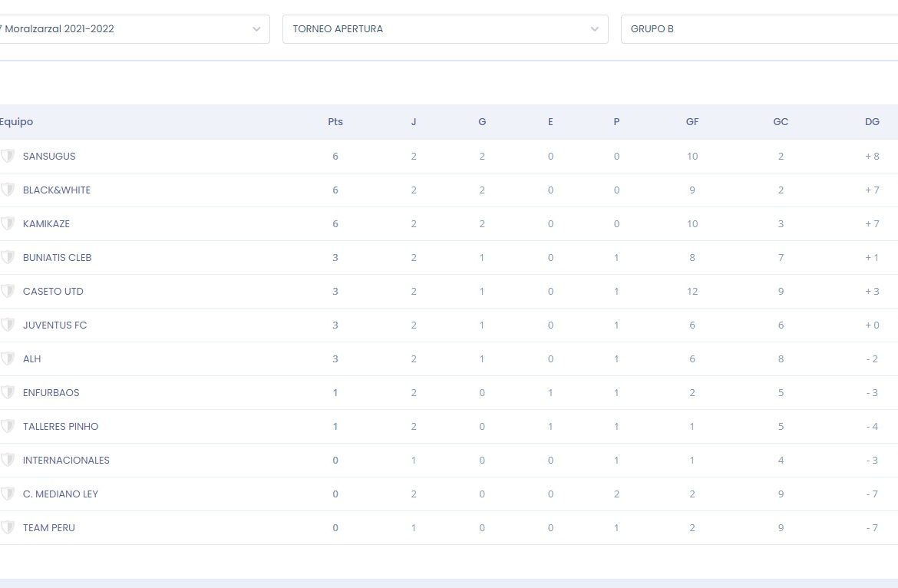Expand the TORNEO APERTURA dropdown chevron
The height and width of the screenshot is (588, 898).
point(595,29)
